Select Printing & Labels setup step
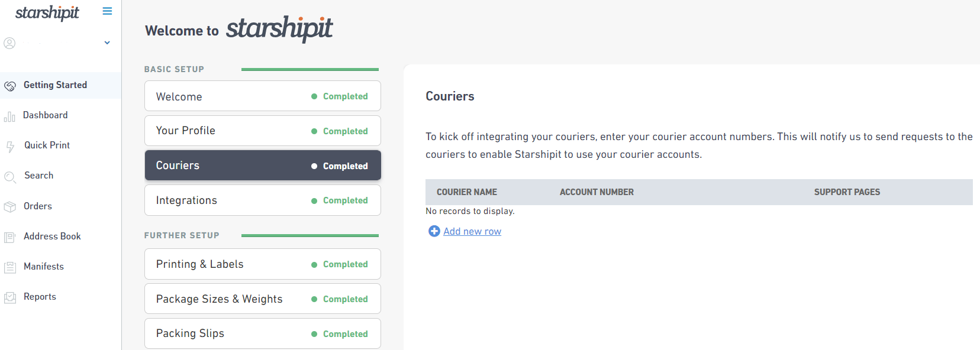This screenshot has width=980, height=350. tap(263, 264)
